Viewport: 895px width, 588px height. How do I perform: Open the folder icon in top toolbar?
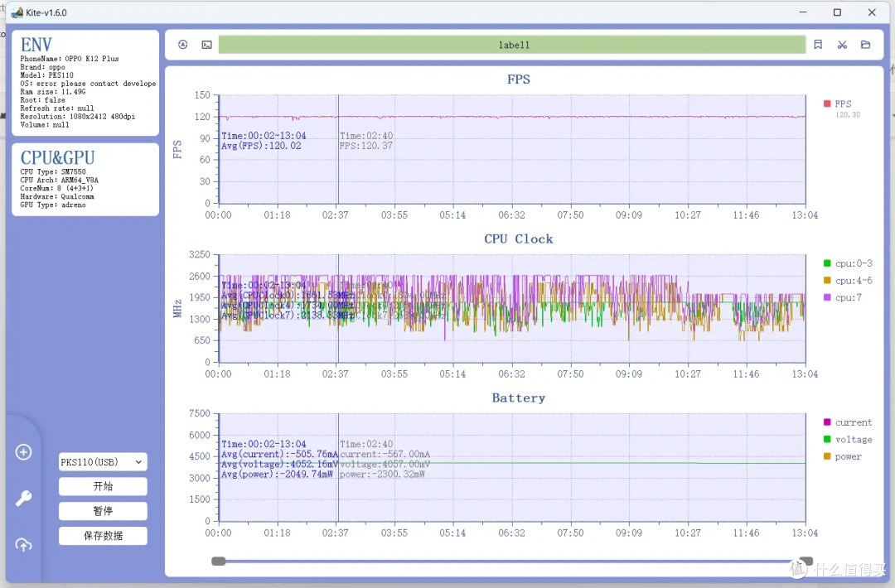[x=866, y=45]
